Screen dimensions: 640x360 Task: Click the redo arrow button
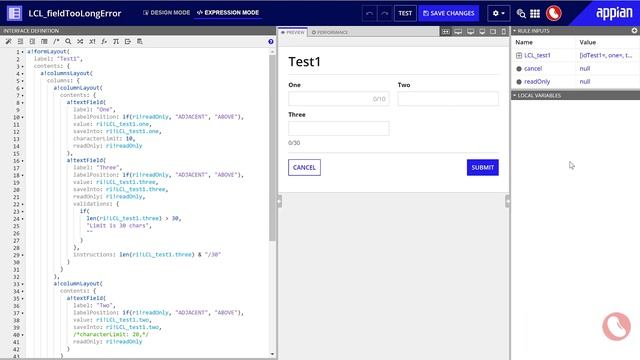pos(384,13)
